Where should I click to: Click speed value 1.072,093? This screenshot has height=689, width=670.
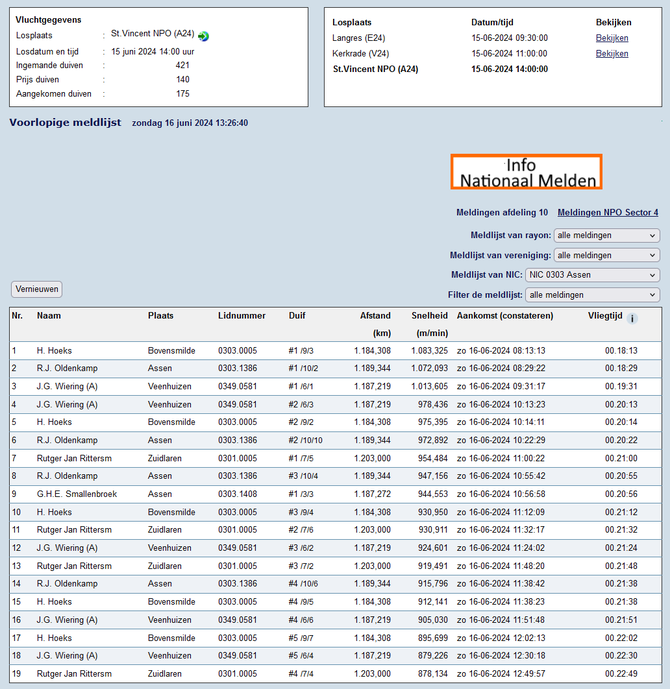tap(429, 368)
